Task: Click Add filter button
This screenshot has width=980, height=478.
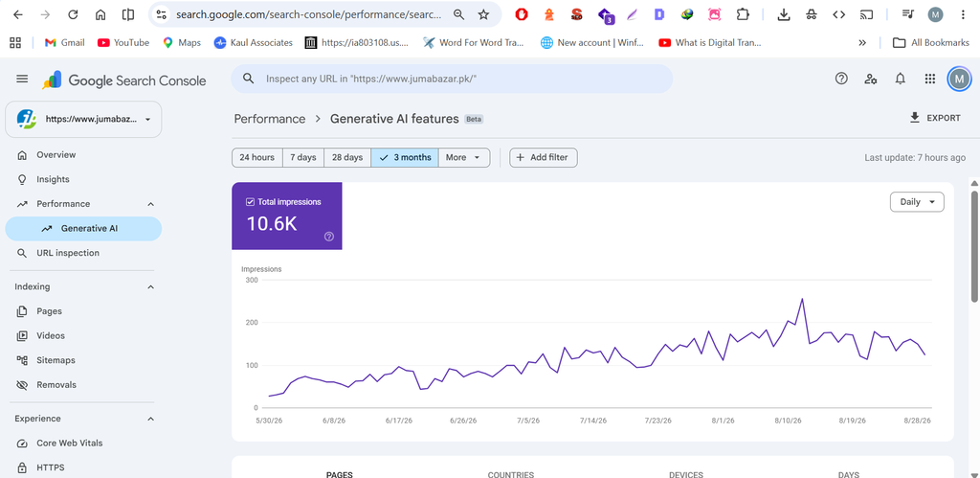Action: [x=544, y=158]
